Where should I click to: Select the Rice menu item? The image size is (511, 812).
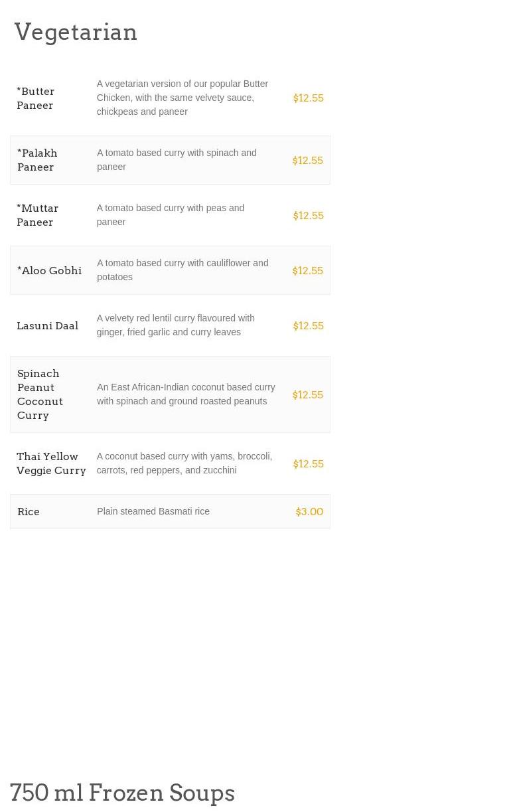click(170, 511)
